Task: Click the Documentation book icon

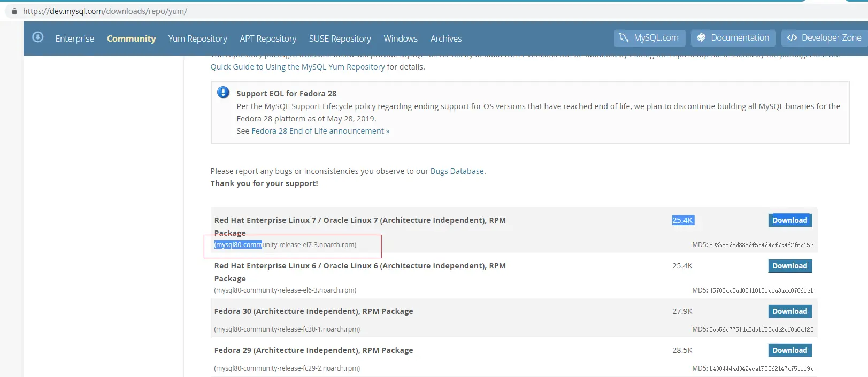Action: pyautogui.click(x=701, y=37)
